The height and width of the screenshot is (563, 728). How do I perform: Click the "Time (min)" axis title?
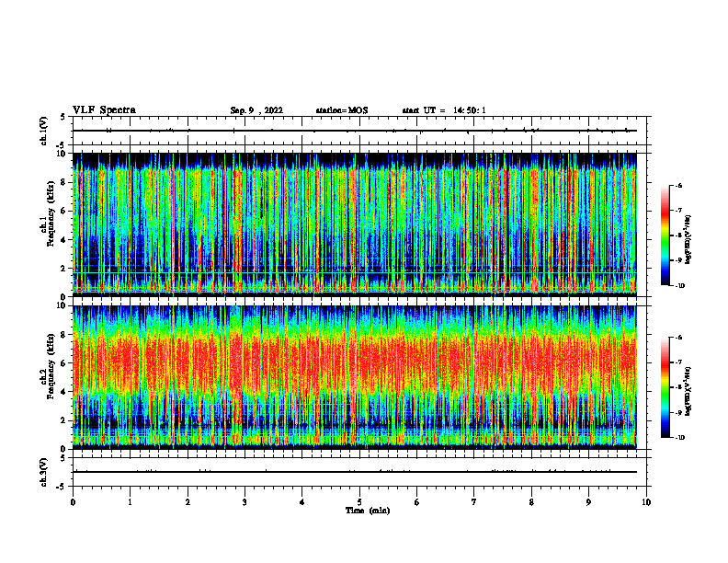tap(368, 511)
